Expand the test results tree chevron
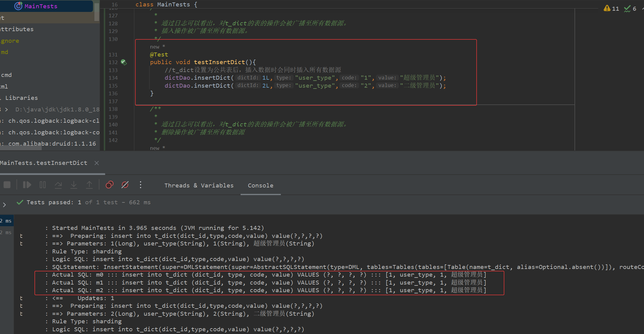The height and width of the screenshot is (334, 644). click(4, 205)
